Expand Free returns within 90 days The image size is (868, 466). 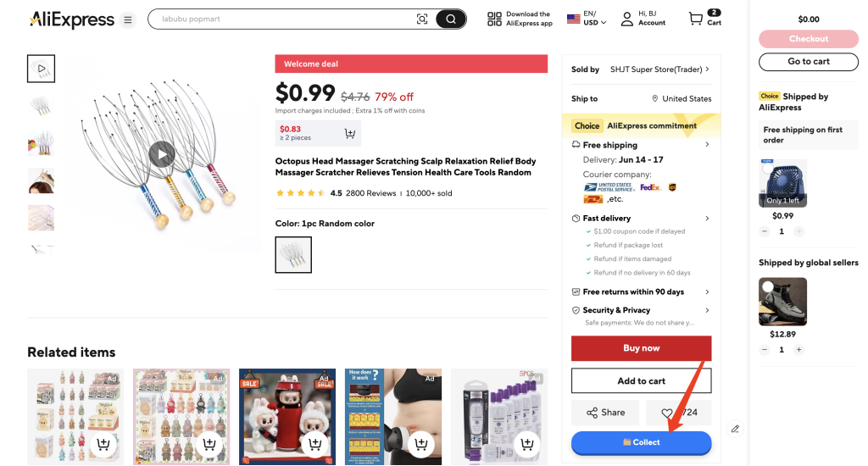707,291
